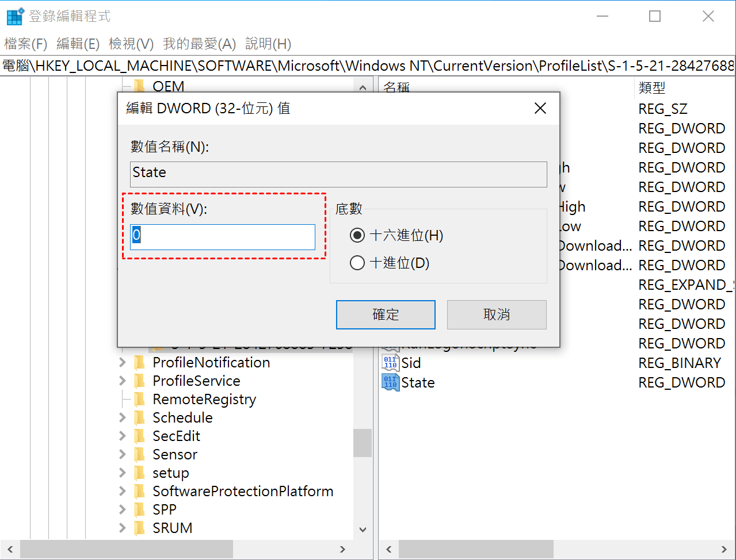Click the ProfileService folder icon
736x560 pixels.
click(139, 381)
